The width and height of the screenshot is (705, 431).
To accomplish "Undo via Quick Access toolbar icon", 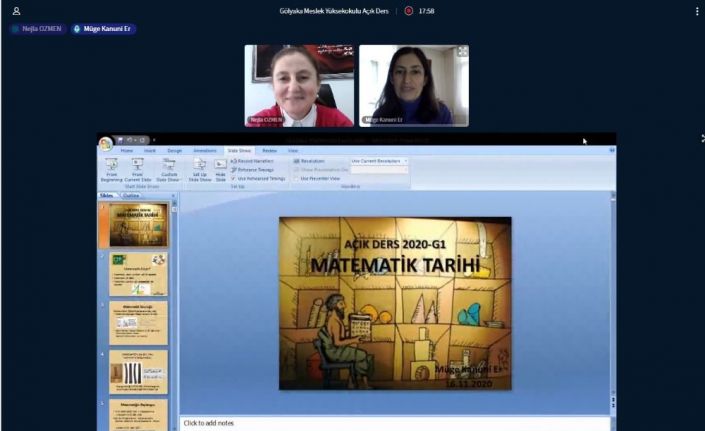I will click(130, 140).
